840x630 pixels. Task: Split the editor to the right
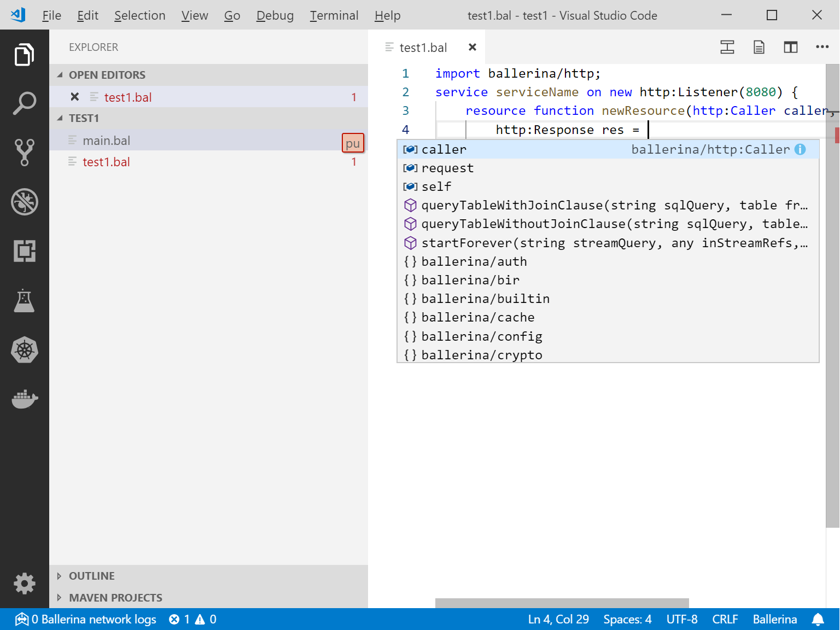click(790, 48)
